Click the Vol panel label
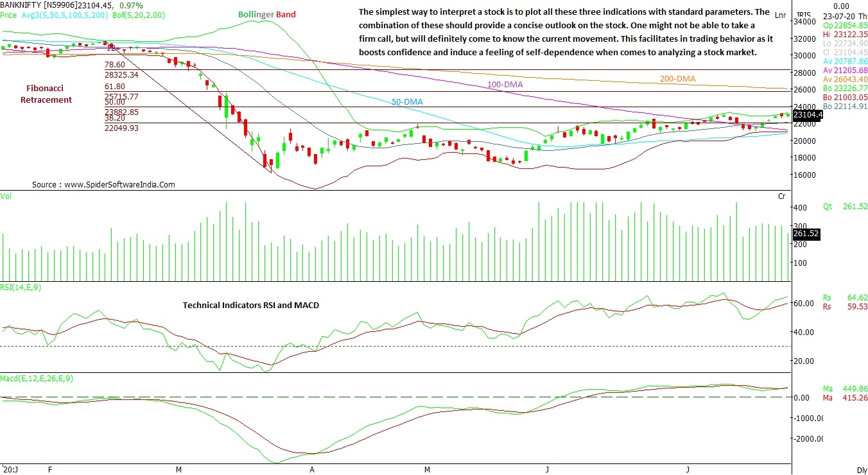868x475 pixels. 6,195
